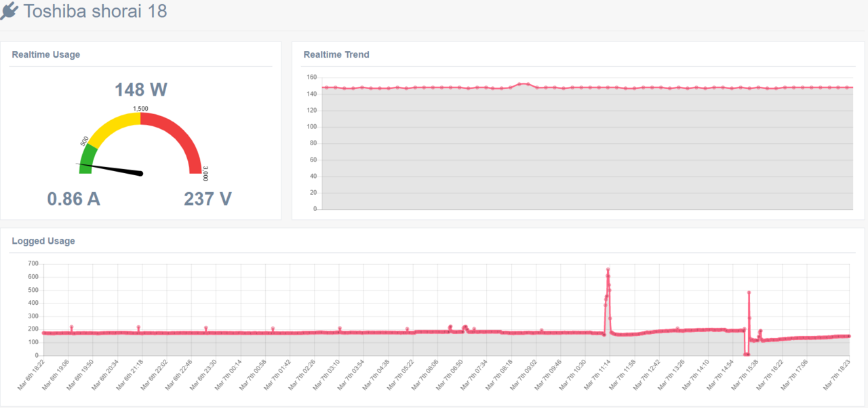Select the "Toshiba shorai 18" page title
Viewport: 868px width, 408px height.
pos(95,11)
